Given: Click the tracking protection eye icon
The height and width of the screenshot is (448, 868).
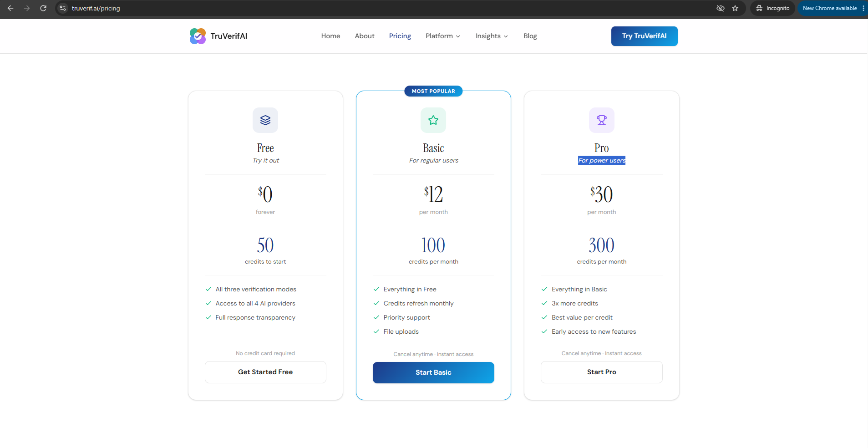Looking at the screenshot, I should point(721,8).
